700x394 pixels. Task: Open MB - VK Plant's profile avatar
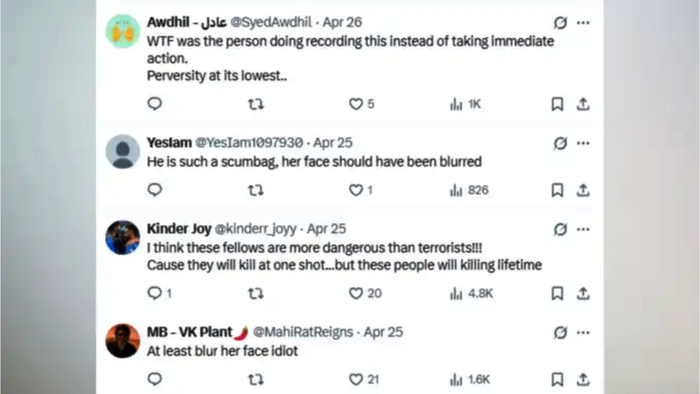pos(123,341)
